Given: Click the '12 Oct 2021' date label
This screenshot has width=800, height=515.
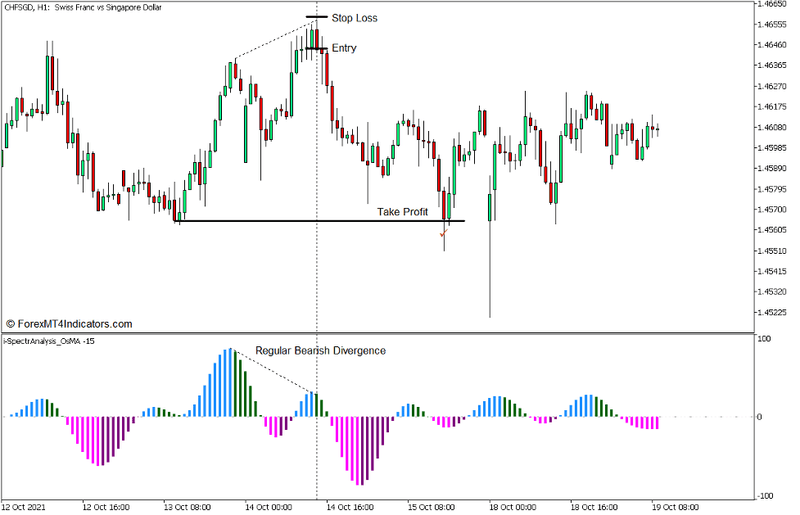Looking at the screenshot, I should click(x=23, y=507).
